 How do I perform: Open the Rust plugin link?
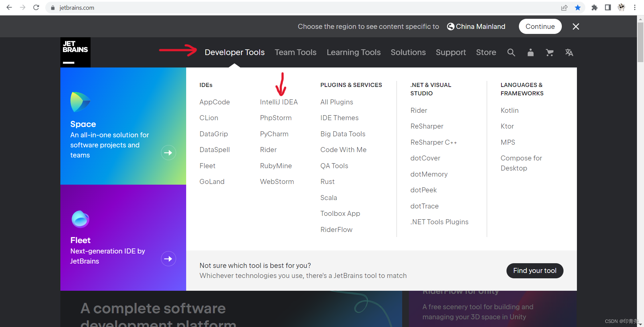pos(327,182)
